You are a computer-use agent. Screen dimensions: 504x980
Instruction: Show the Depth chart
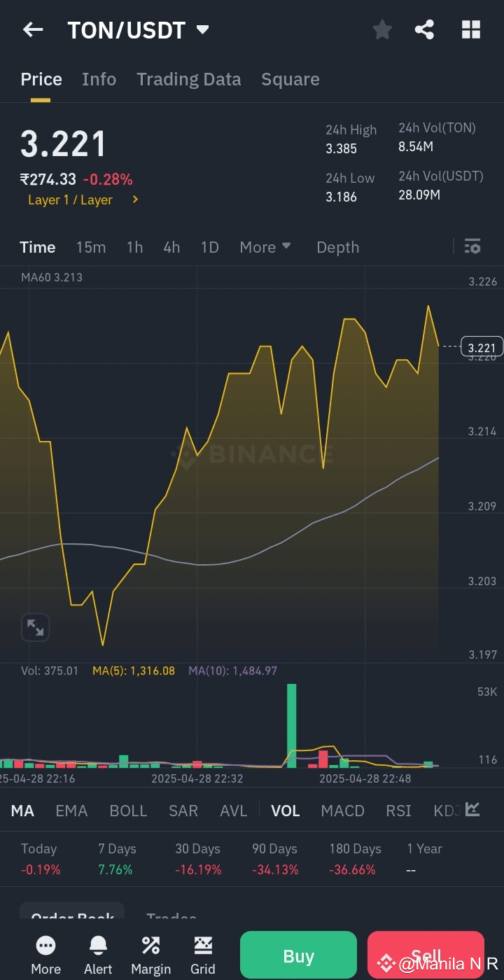338,247
